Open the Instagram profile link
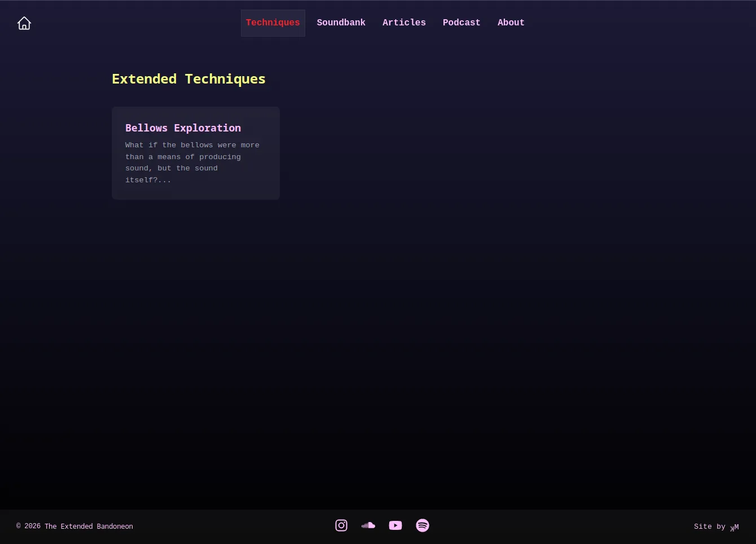The image size is (756, 544). (x=341, y=525)
